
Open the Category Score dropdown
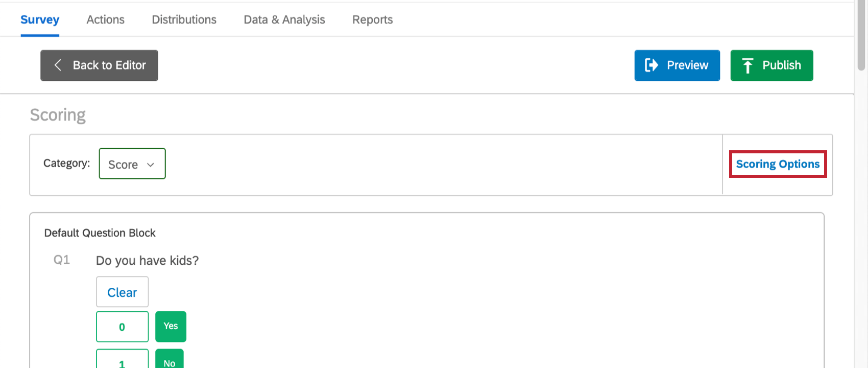point(132,164)
